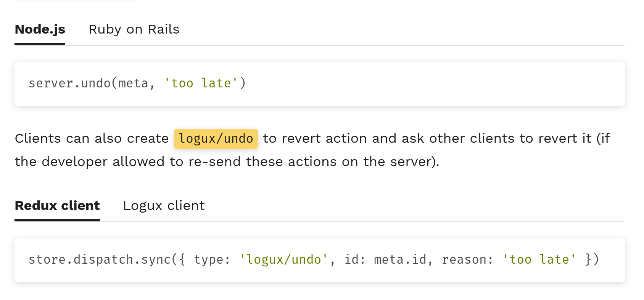Switch to the Ruby on Rails tab

[x=134, y=29]
